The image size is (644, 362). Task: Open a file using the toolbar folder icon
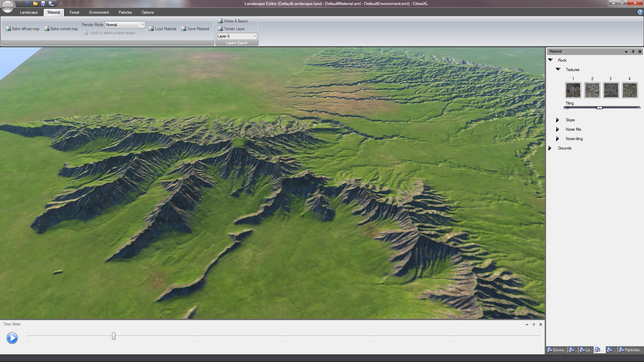(35, 3)
